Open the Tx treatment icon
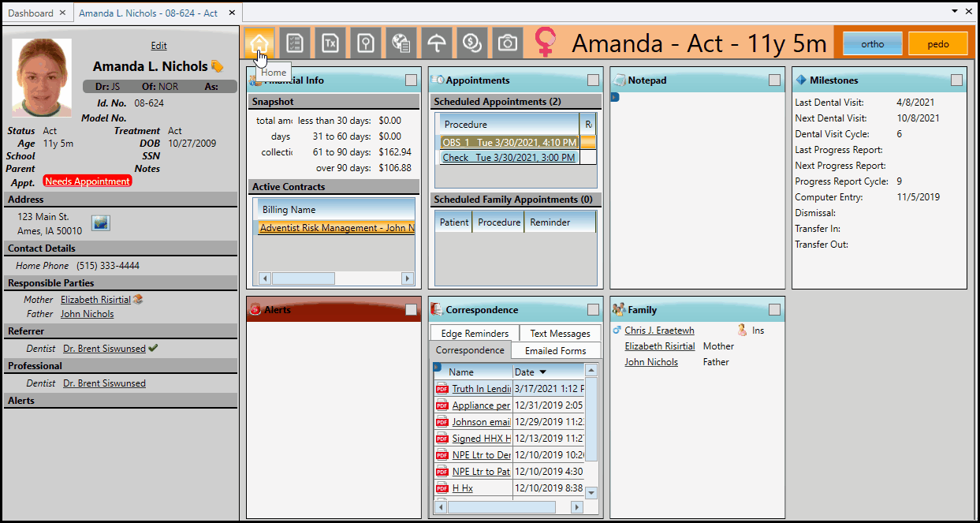980x523 pixels. click(330, 43)
